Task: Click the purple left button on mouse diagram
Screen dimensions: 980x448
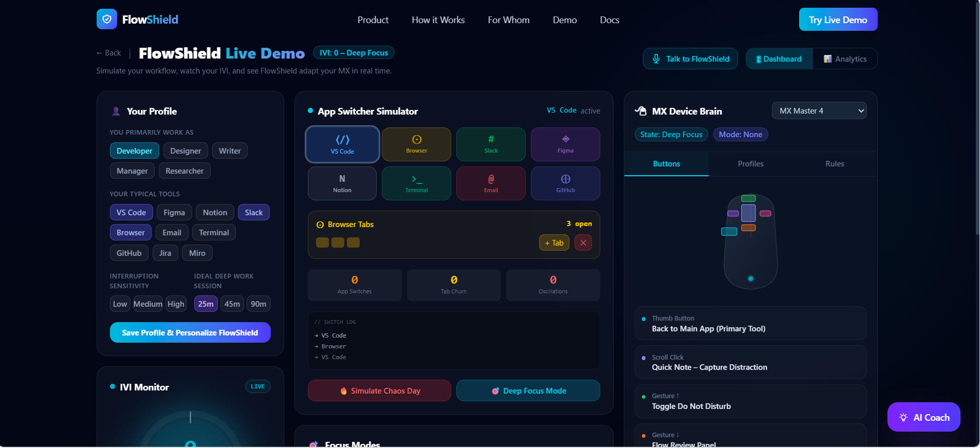Action: click(x=733, y=213)
